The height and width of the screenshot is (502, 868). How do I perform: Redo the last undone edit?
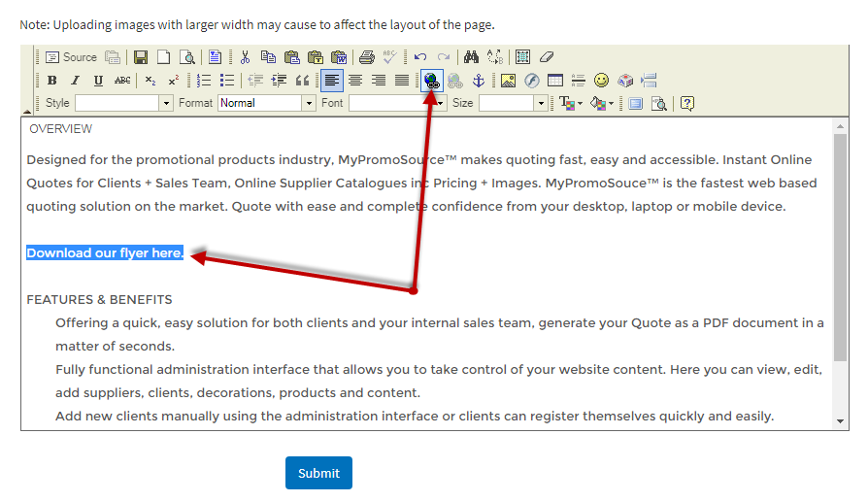[444, 57]
